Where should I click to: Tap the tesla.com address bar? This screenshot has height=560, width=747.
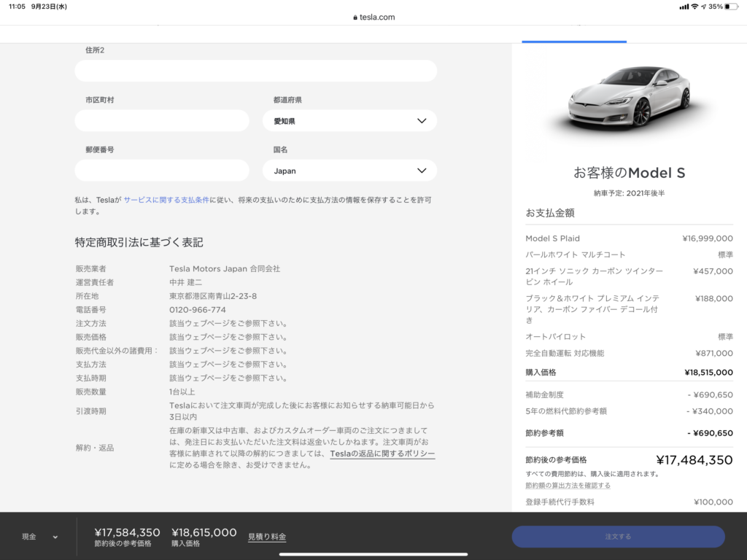pos(373,17)
